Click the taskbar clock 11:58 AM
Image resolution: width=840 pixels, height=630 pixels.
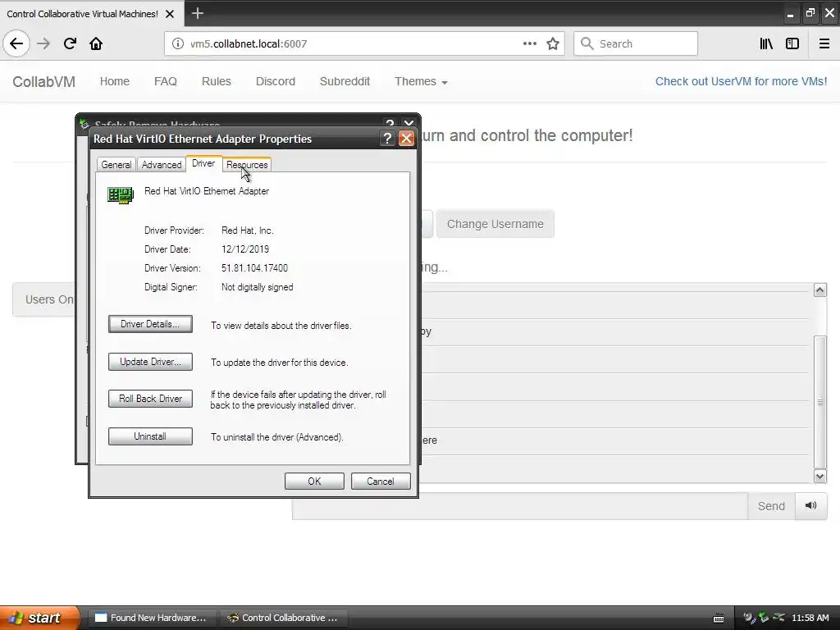810,618
